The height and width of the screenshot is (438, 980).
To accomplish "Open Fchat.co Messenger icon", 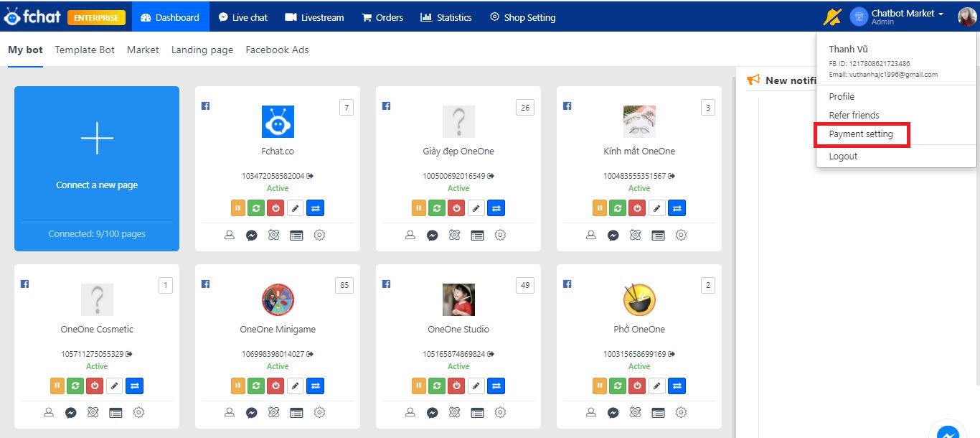I will tap(252, 235).
